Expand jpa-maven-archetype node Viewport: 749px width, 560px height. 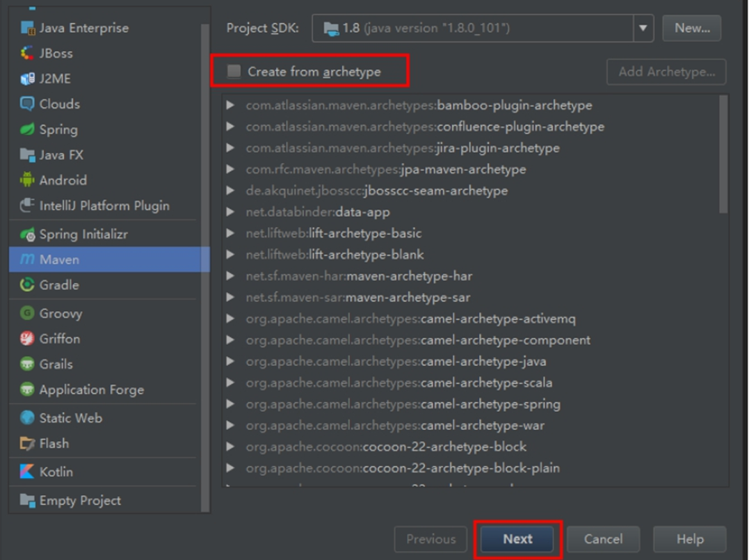[230, 168]
